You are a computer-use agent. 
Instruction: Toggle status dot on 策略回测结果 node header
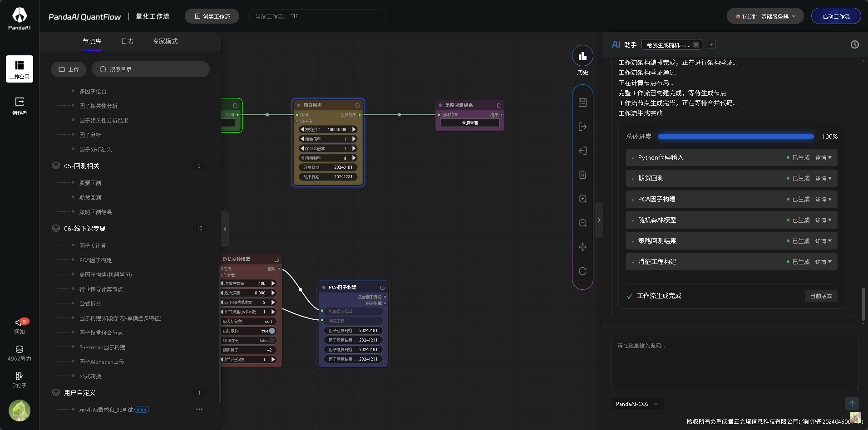(x=440, y=105)
